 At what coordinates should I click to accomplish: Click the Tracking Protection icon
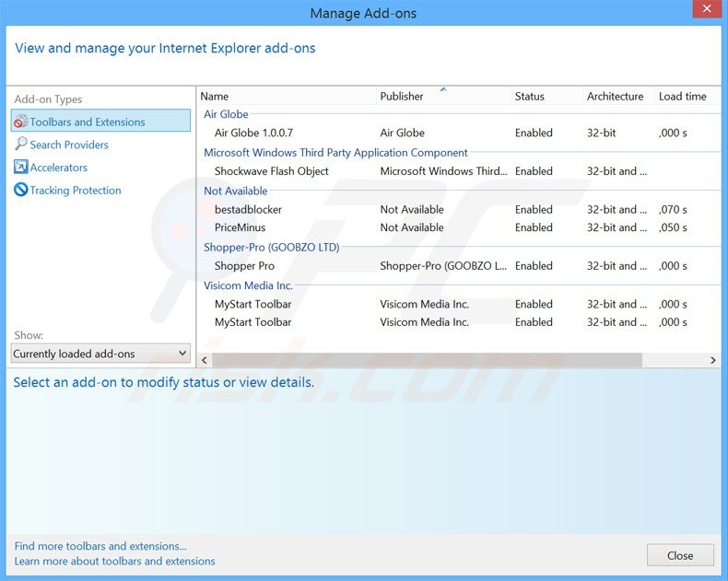tap(21, 191)
